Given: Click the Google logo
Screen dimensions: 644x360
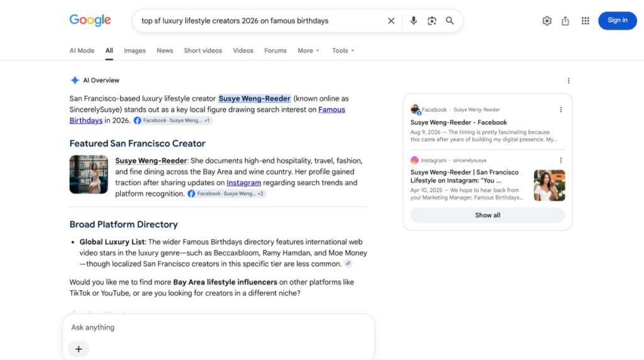Looking at the screenshot, I should pos(90,20).
